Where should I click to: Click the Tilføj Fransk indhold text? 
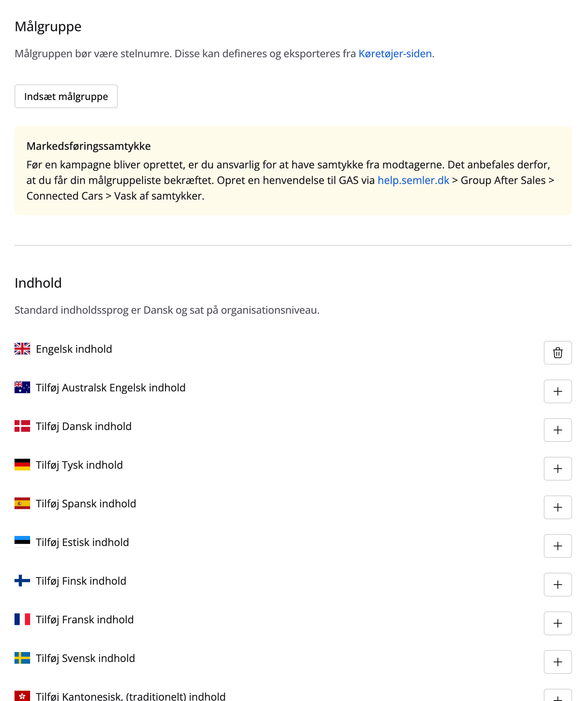pyautogui.click(x=85, y=620)
